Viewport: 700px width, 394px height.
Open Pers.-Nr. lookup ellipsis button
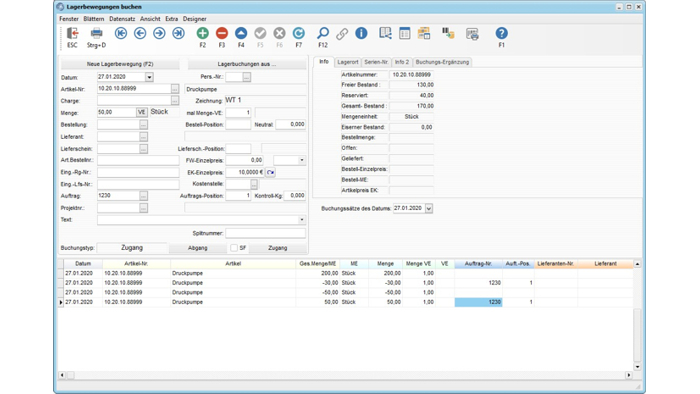tap(246, 77)
